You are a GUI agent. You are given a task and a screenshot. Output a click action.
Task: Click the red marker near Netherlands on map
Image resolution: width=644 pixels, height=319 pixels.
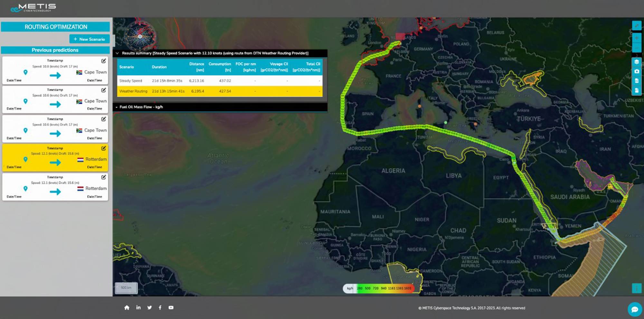click(400, 36)
